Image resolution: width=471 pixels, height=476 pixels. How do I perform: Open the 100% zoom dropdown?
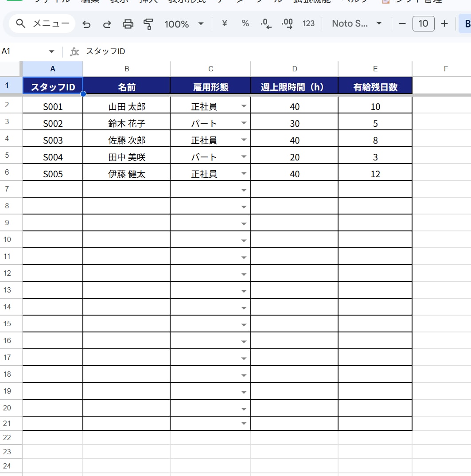[184, 23]
